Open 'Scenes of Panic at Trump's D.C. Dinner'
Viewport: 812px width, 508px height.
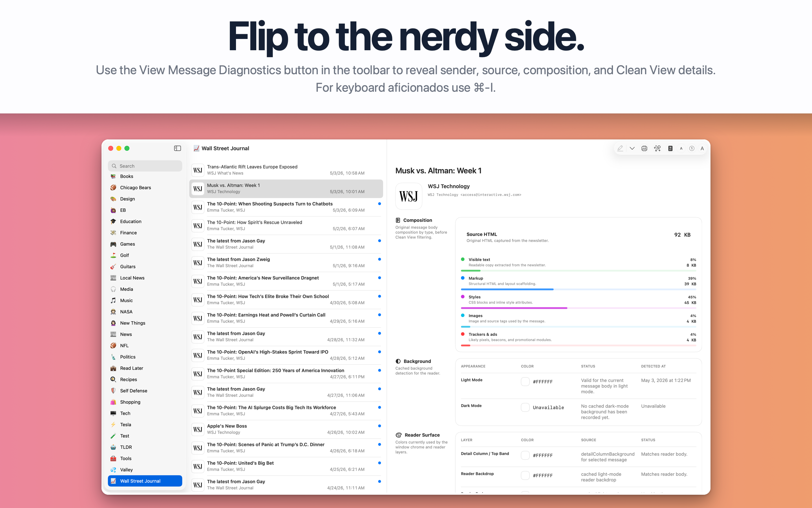pos(286,448)
